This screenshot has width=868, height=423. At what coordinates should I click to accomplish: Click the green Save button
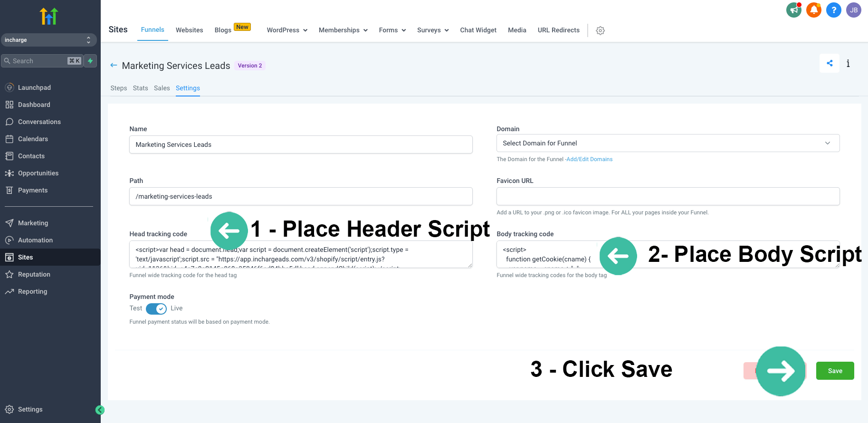pos(835,371)
